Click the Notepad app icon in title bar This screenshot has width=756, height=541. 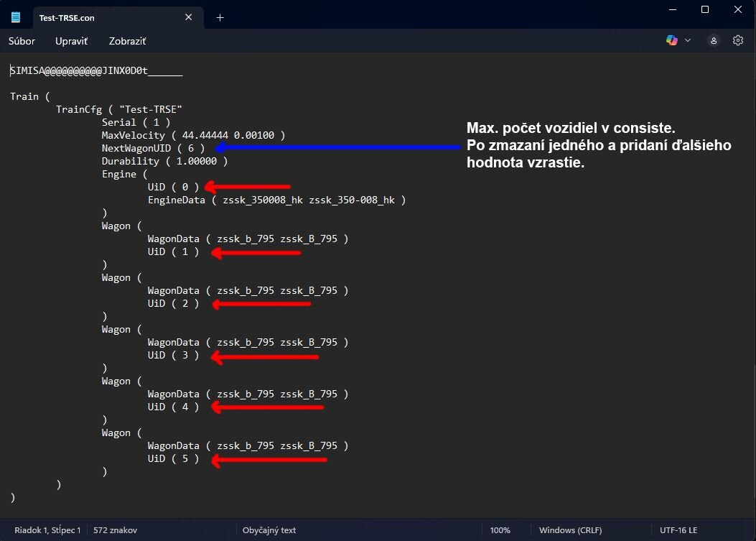[16, 17]
